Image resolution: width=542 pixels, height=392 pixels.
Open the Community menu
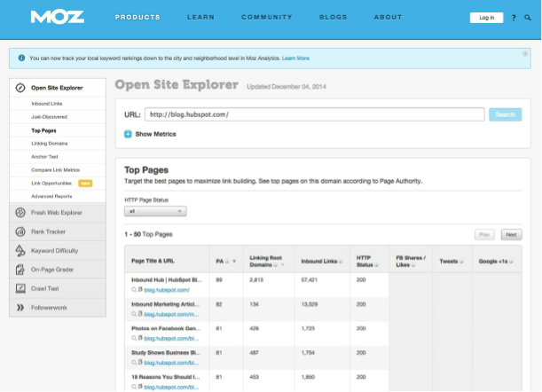(267, 17)
